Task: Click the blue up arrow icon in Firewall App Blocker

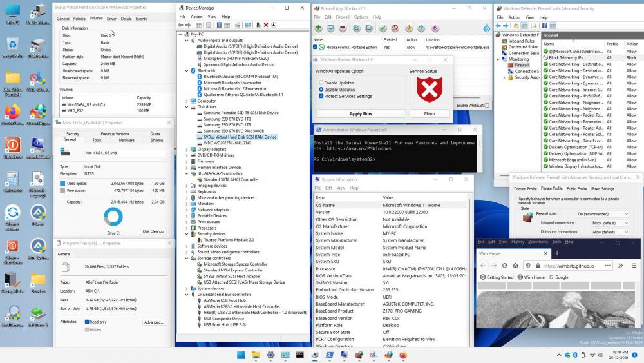Action: pos(421,28)
